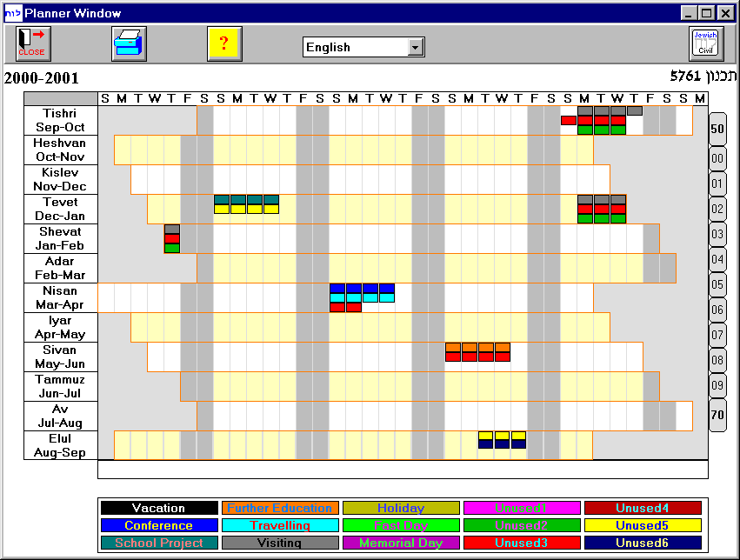Open help via the question mark icon

[x=224, y=43]
